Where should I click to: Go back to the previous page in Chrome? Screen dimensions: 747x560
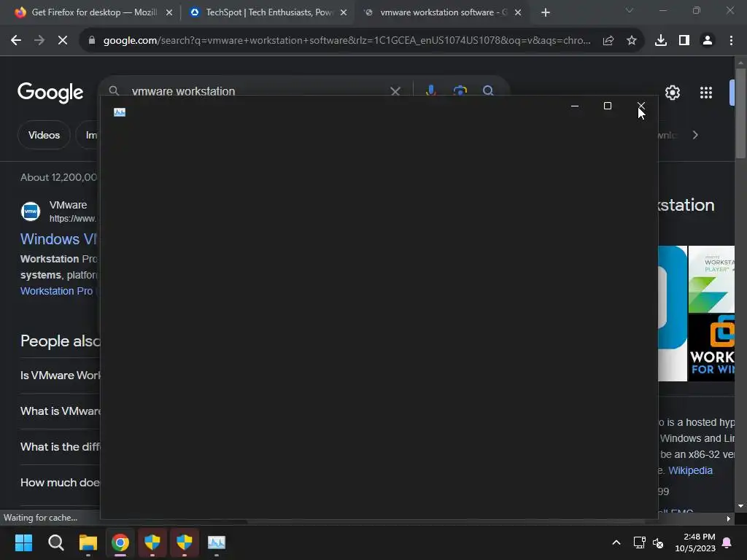[16, 41]
